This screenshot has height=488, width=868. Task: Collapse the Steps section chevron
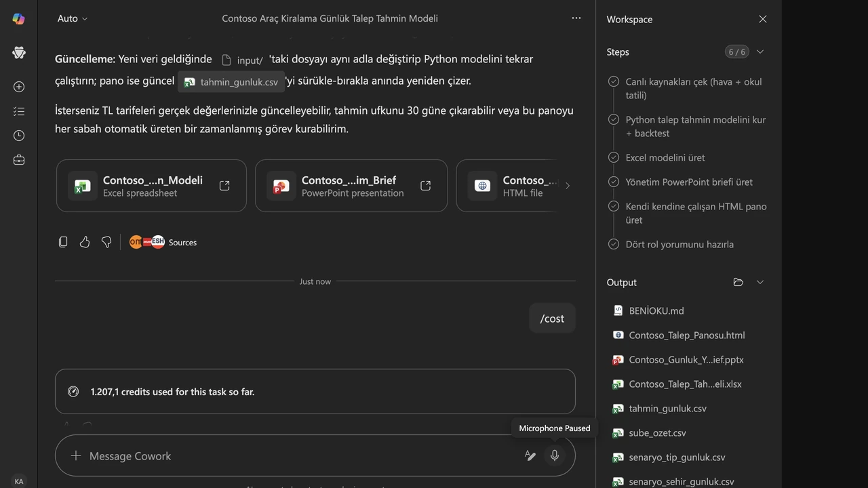[760, 52]
